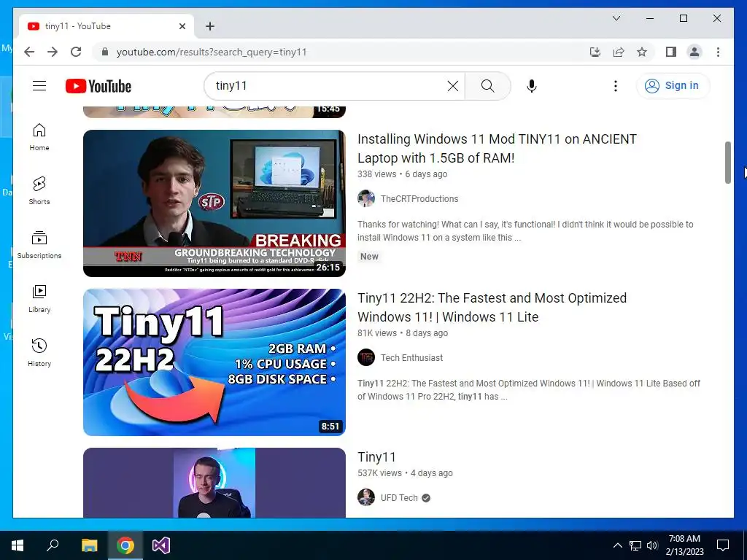Viewport: 747px width, 560px height.
Task: Open the video titled 'Tiny11'
Action: coord(377,457)
